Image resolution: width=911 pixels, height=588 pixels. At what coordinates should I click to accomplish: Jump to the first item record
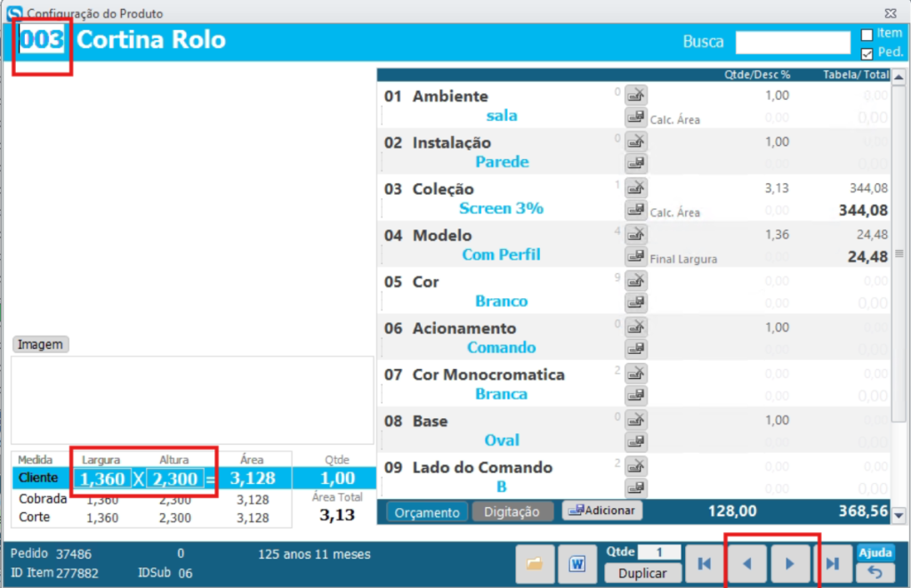click(705, 563)
